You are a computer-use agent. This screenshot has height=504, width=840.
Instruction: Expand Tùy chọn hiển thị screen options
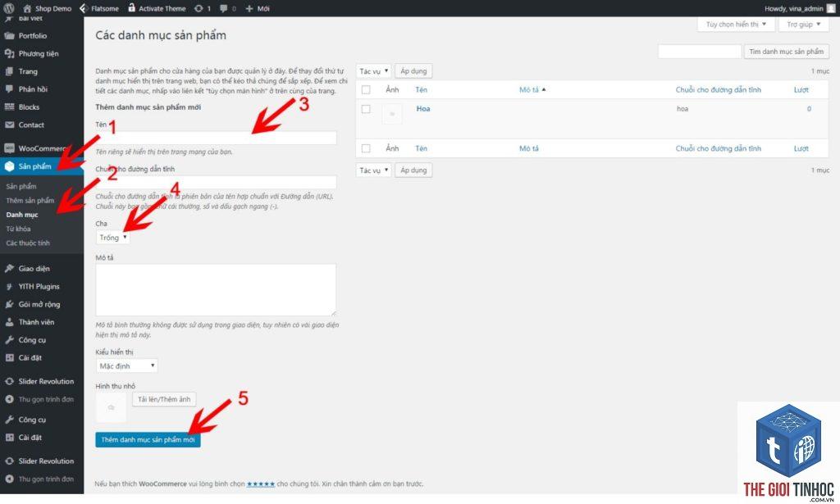736,25
